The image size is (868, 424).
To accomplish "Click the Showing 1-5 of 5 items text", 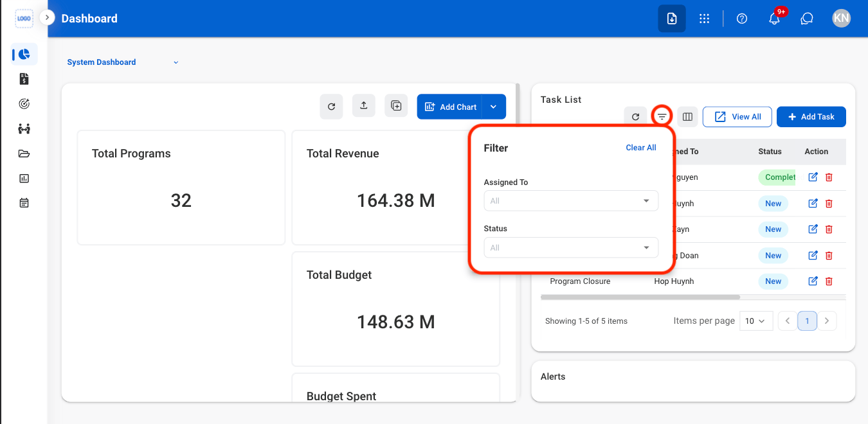I will point(586,321).
